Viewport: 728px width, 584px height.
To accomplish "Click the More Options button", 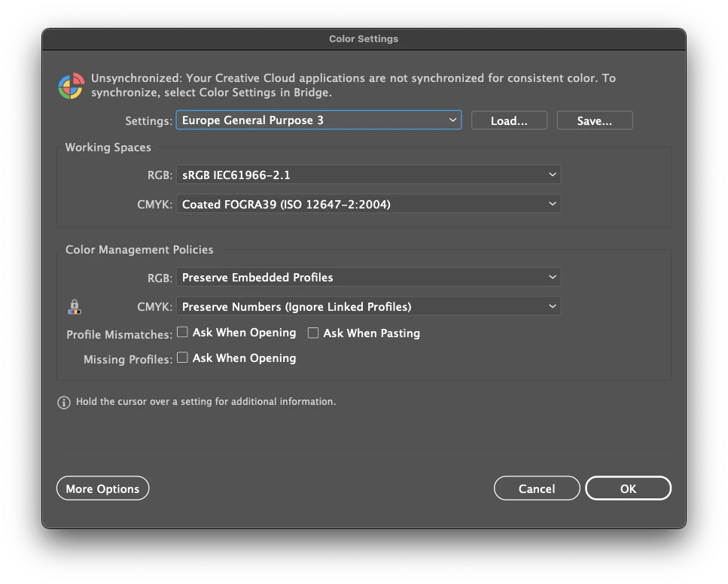I will coord(102,488).
